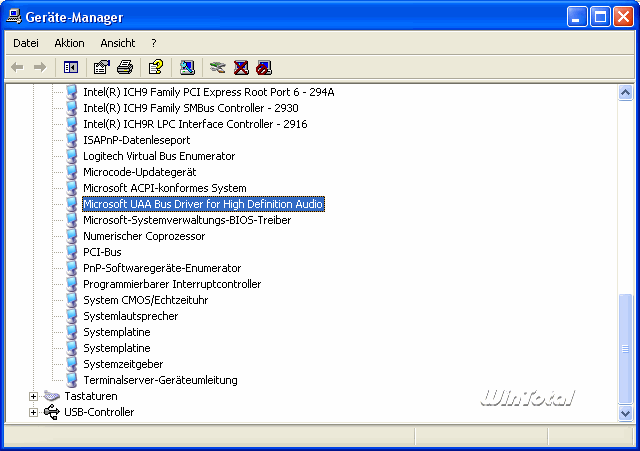Image resolution: width=640 pixels, height=451 pixels.
Task: Select Intel(R) ICH9 Family PCI Express Root Port 6
Action: point(209,92)
